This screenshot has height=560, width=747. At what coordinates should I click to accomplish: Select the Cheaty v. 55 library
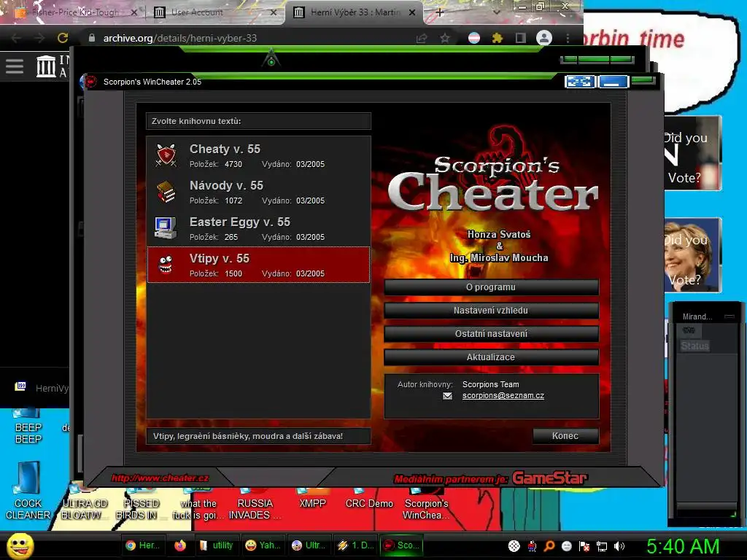tap(258, 156)
